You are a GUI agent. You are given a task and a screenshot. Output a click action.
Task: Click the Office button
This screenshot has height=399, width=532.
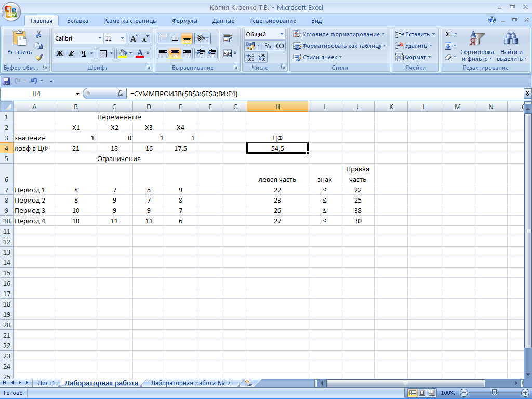11,11
